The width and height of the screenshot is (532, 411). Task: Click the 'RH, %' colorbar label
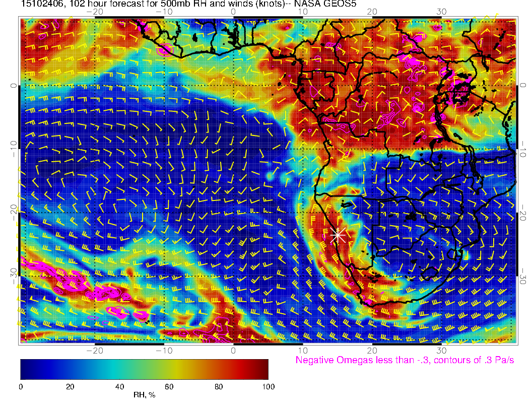144,395
